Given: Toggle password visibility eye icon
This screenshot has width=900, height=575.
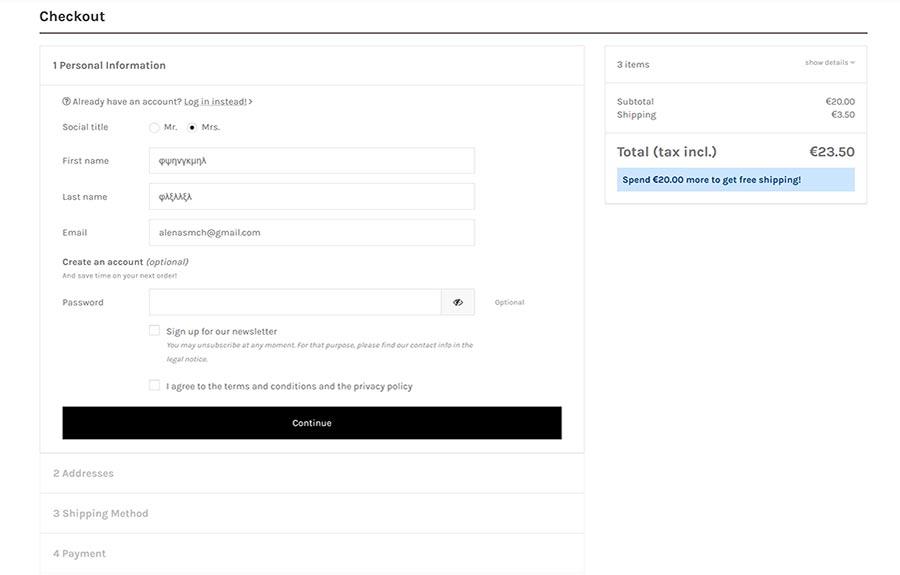Looking at the screenshot, I should click(x=457, y=302).
